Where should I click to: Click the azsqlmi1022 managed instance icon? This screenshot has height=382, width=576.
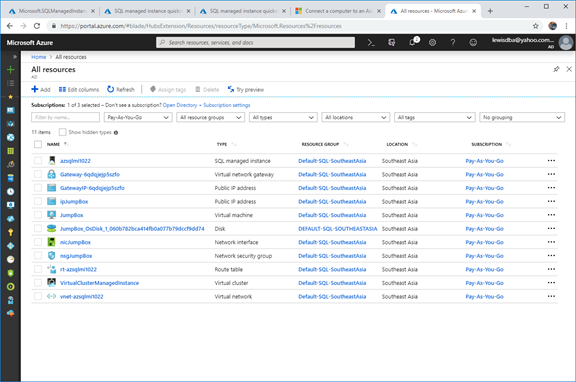click(x=52, y=161)
